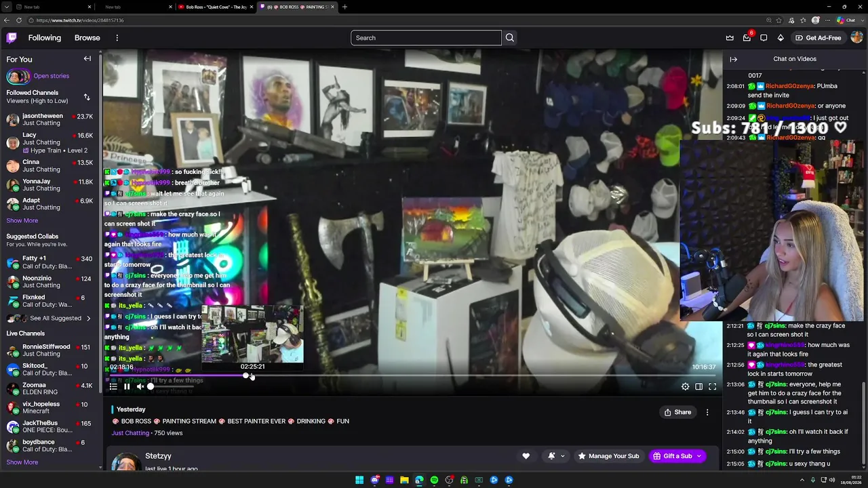868x488 pixels.
Task: Collapse the Chat on Videos panel
Action: pyautogui.click(x=733, y=59)
